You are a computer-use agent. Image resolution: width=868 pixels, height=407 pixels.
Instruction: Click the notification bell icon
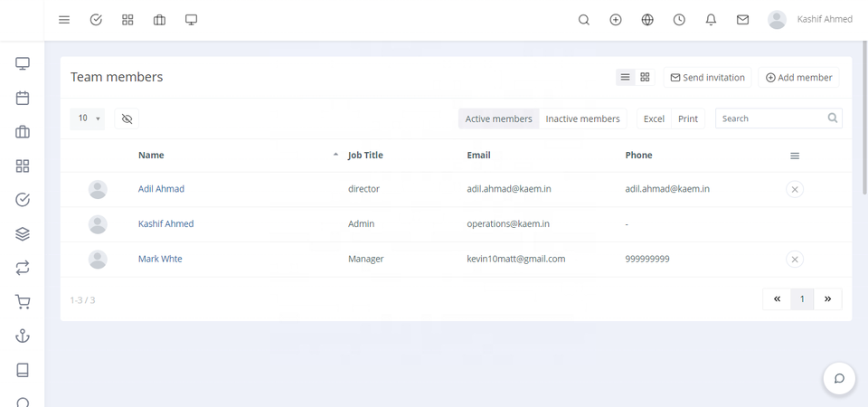point(711,20)
